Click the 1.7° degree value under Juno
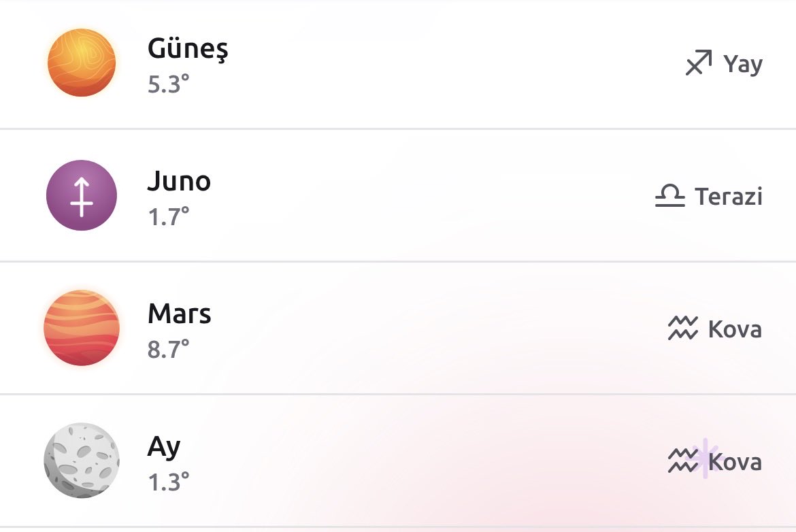Viewport: 796px width, 532px height. tap(169, 217)
